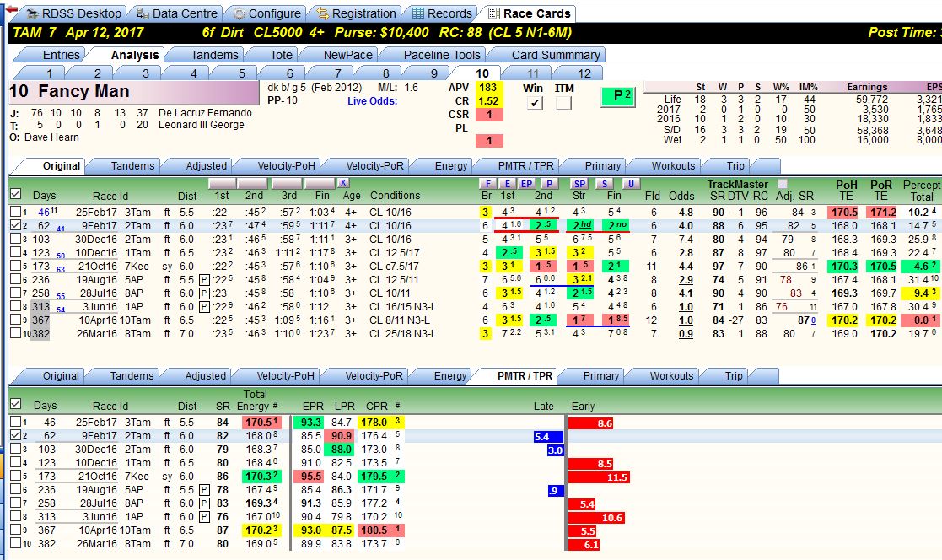
Task: Click the green P2 button
Action: coord(618,96)
